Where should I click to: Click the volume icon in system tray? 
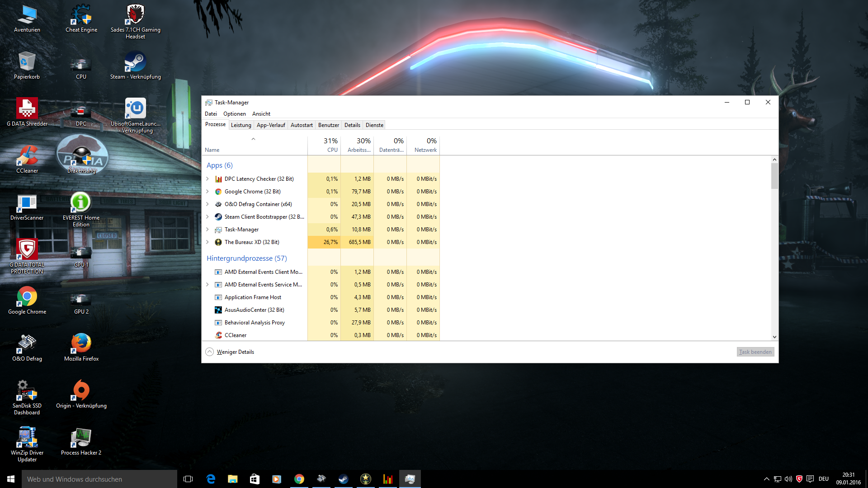point(788,479)
